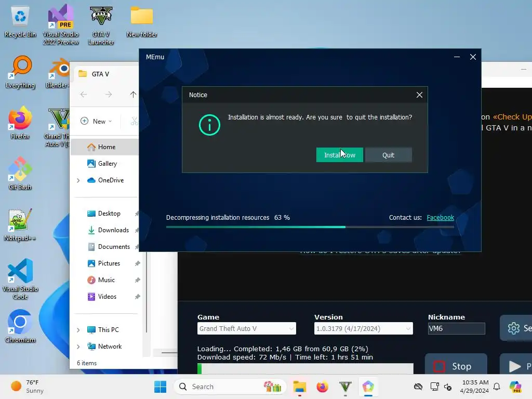Click Install now in Notice dialog
The image size is (532, 399).
tap(340, 155)
